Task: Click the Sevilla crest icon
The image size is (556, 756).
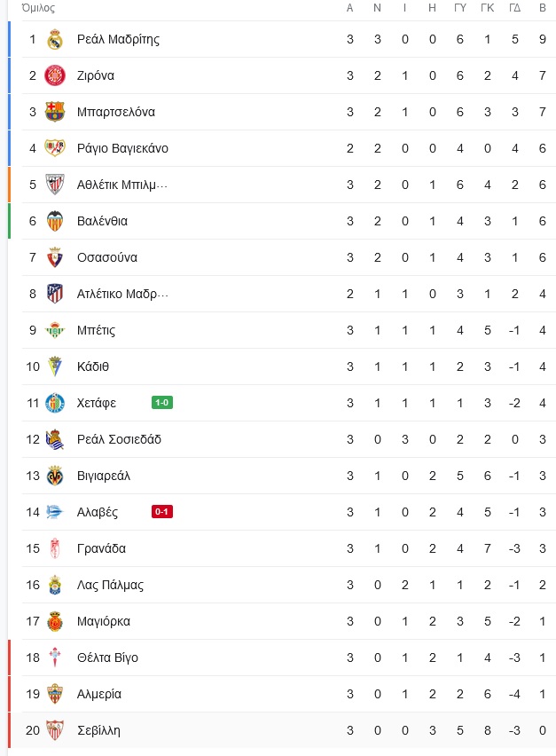Action: click(x=55, y=730)
